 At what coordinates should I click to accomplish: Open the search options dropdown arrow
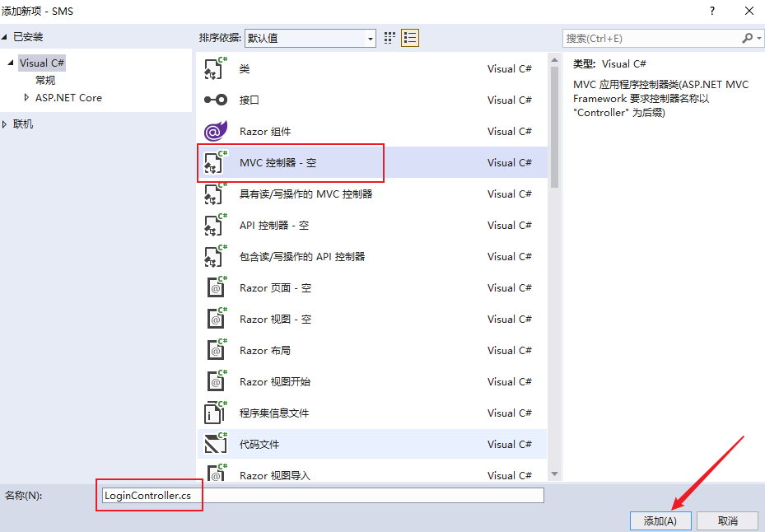759,38
